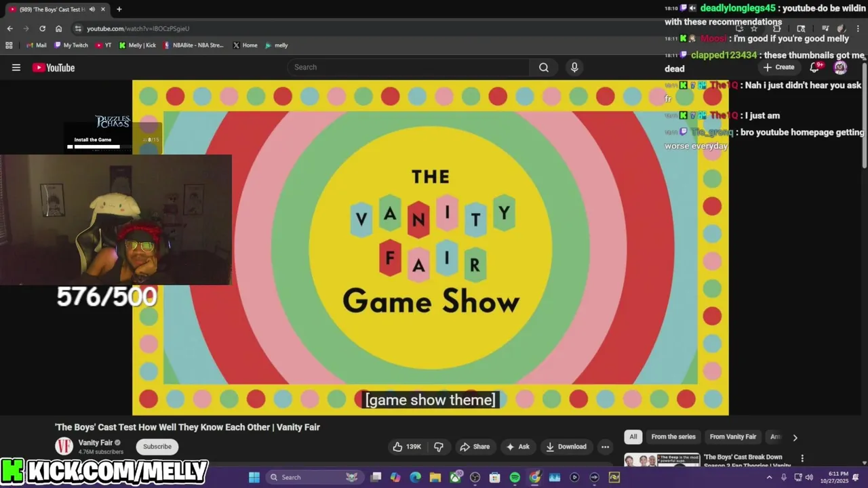
Task: Select the 'All' filter chip
Action: point(633,437)
